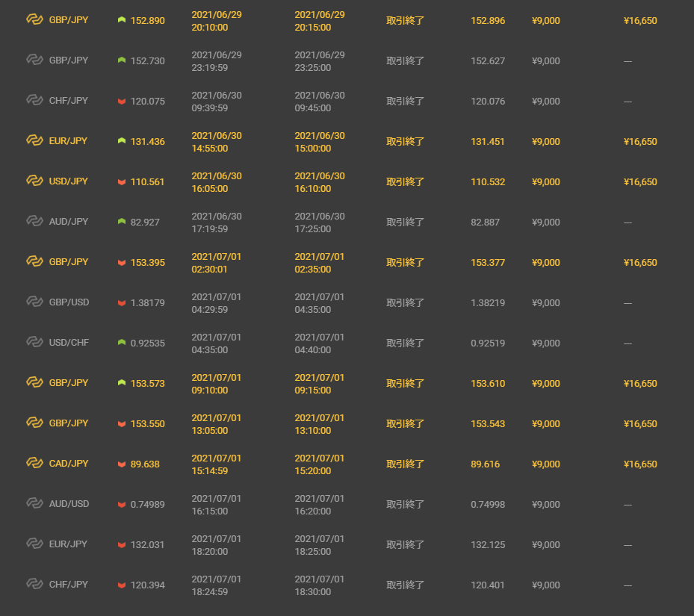694x616 pixels.
Task: Click the chain icon beside EUR/JPY 131.436
Action: 34,140
